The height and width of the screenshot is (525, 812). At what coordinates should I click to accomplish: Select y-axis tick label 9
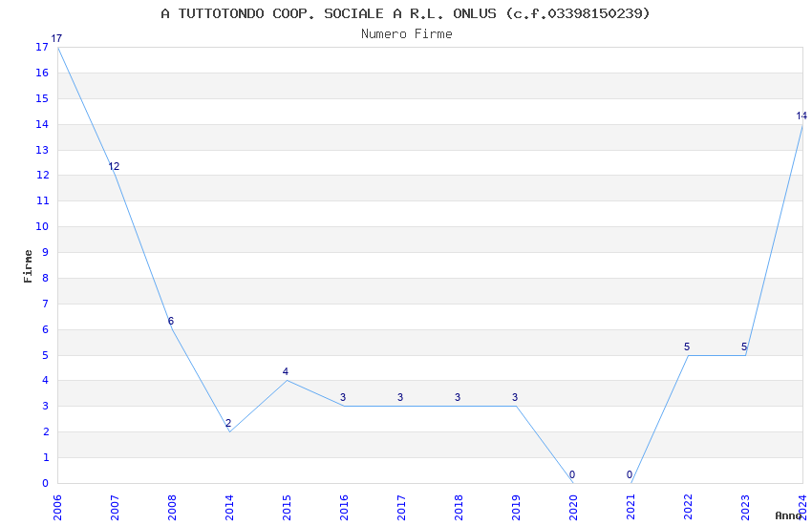click(46, 252)
